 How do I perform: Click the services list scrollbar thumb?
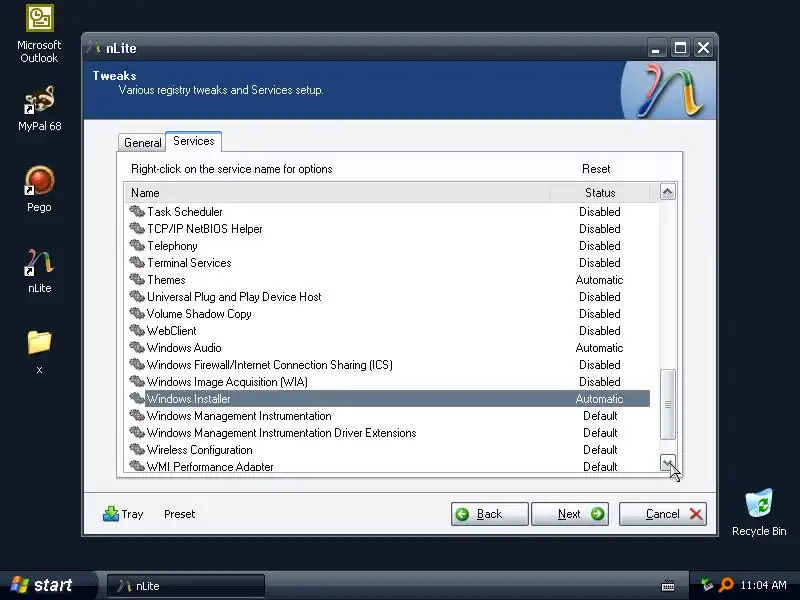(667, 404)
